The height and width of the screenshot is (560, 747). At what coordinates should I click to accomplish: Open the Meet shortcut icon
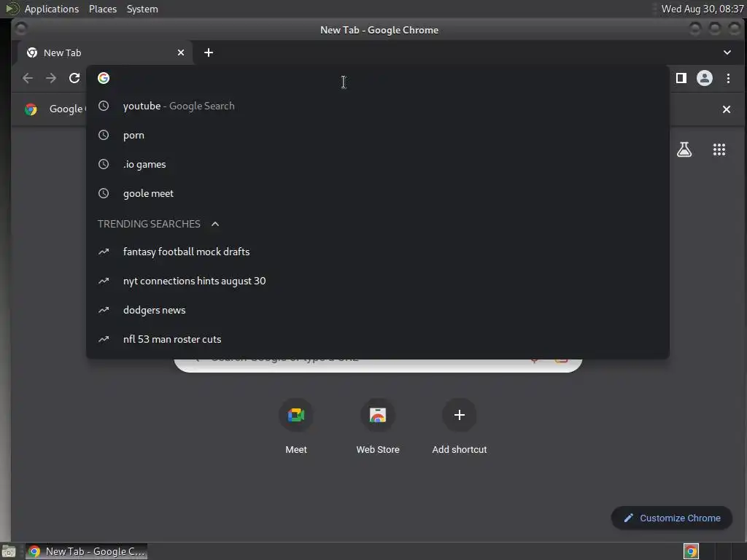click(x=296, y=415)
